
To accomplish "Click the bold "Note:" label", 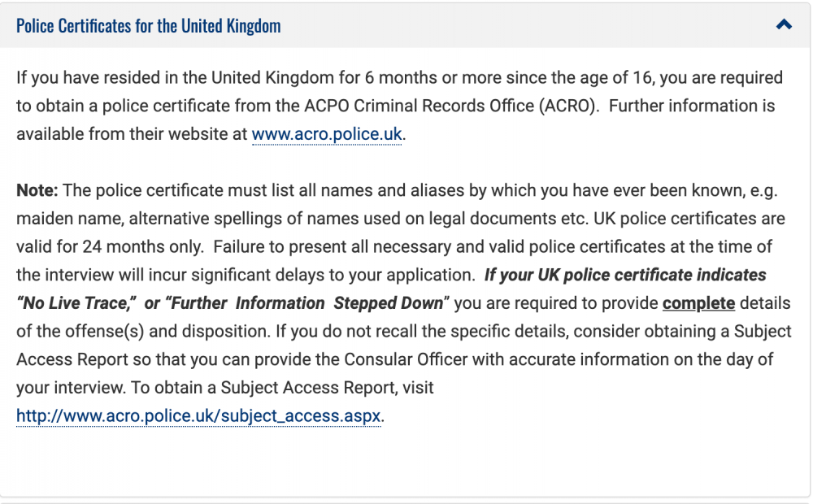I will click(x=37, y=190).
